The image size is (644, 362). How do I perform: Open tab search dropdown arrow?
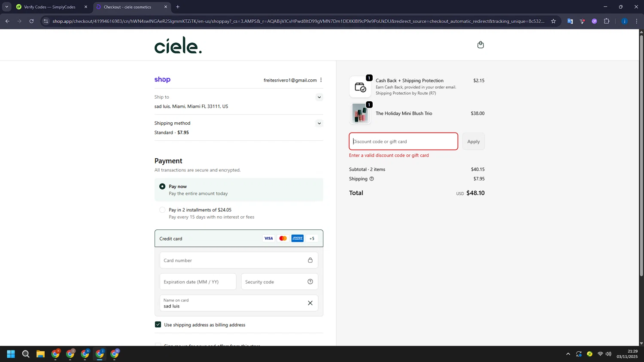pyautogui.click(x=6, y=7)
